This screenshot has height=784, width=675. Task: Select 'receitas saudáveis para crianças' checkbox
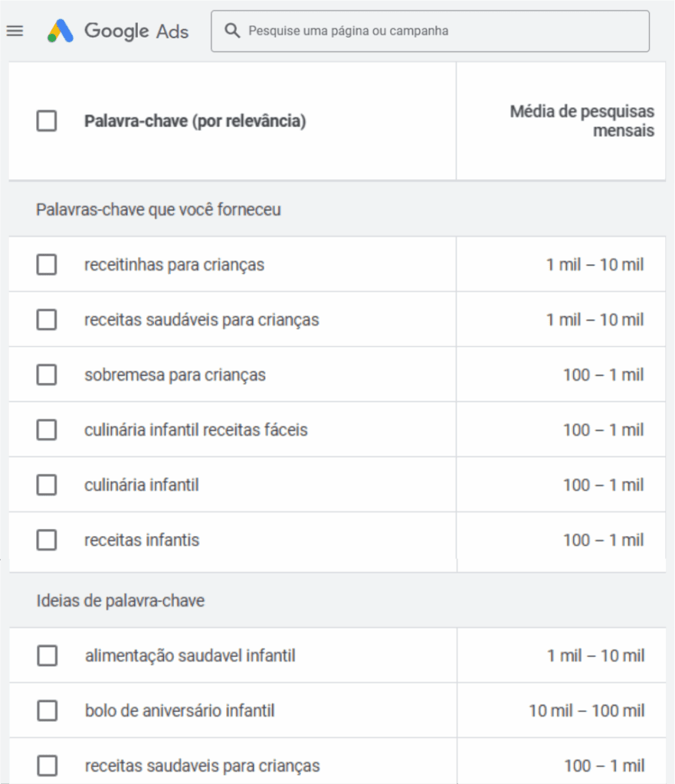point(47,320)
